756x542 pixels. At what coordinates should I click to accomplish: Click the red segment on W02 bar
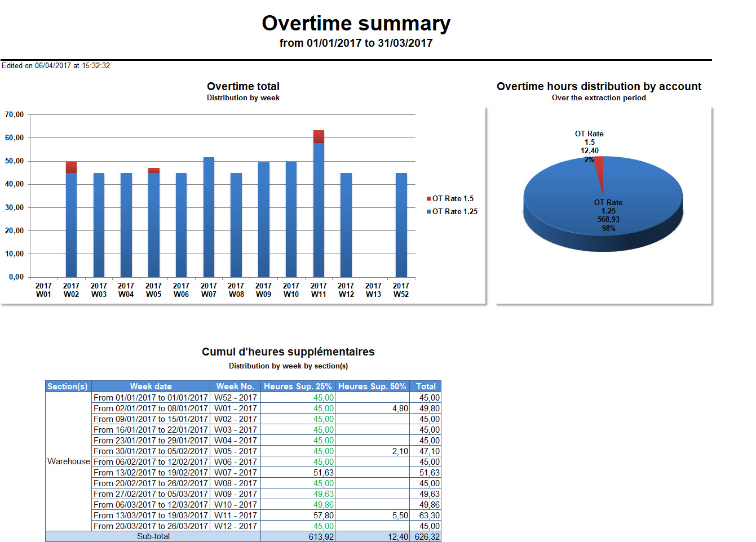[71, 167]
